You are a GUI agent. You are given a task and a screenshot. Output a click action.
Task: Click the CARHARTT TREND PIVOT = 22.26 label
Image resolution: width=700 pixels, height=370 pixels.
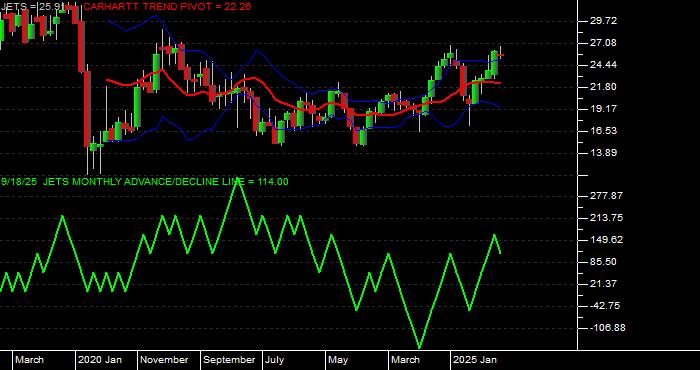pos(167,7)
